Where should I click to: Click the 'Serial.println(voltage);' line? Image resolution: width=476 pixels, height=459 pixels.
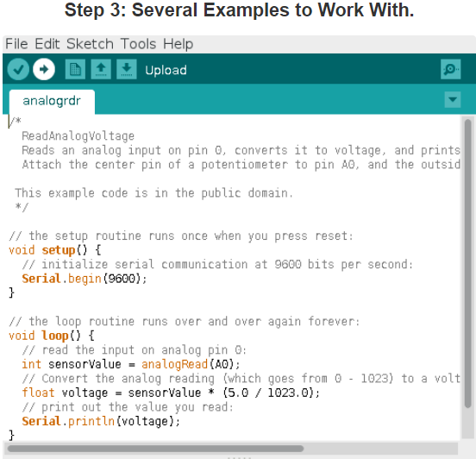[101, 421]
